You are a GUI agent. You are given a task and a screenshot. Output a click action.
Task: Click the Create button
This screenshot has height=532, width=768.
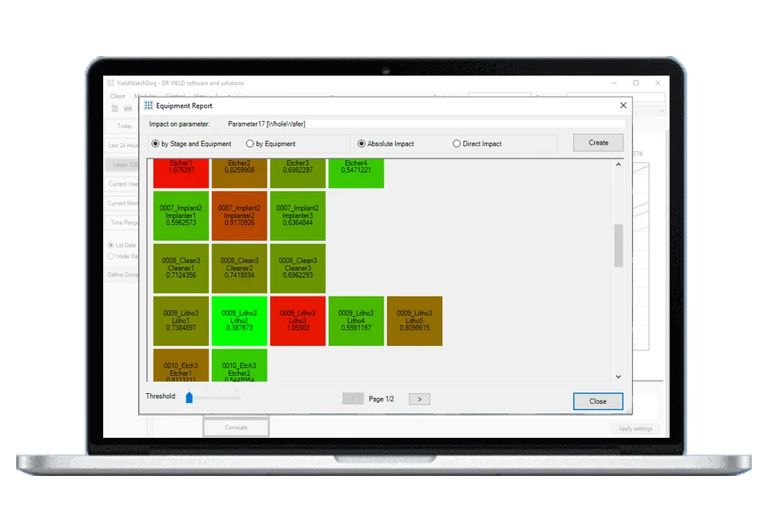(x=598, y=143)
